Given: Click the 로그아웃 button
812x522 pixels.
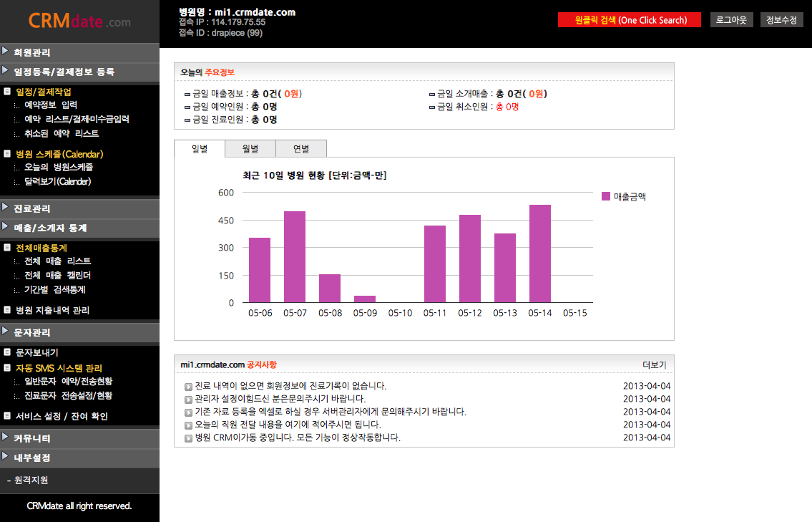Looking at the screenshot, I should (731, 20).
